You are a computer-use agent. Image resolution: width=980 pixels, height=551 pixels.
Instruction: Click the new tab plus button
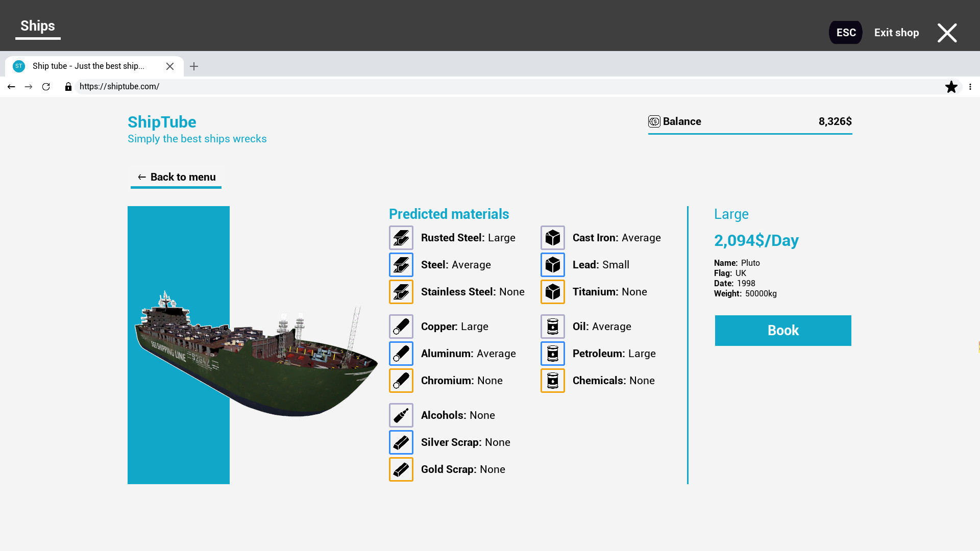point(194,67)
